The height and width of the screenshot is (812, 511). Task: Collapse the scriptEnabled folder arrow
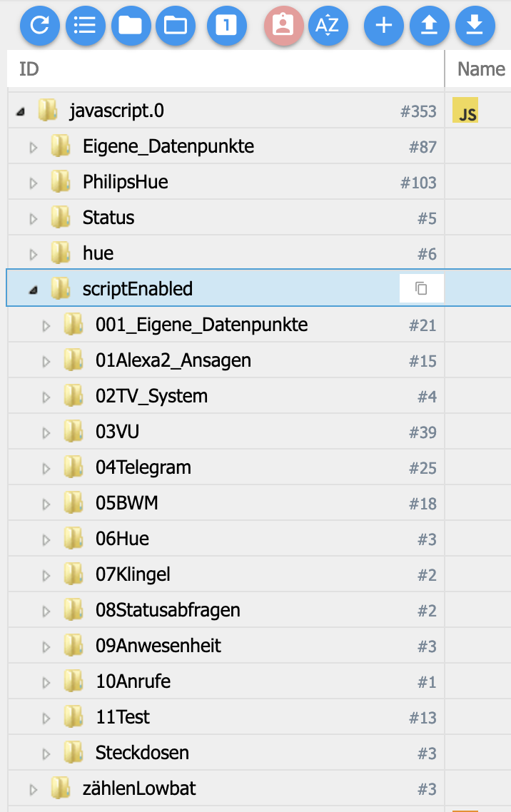[x=33, y=290]
